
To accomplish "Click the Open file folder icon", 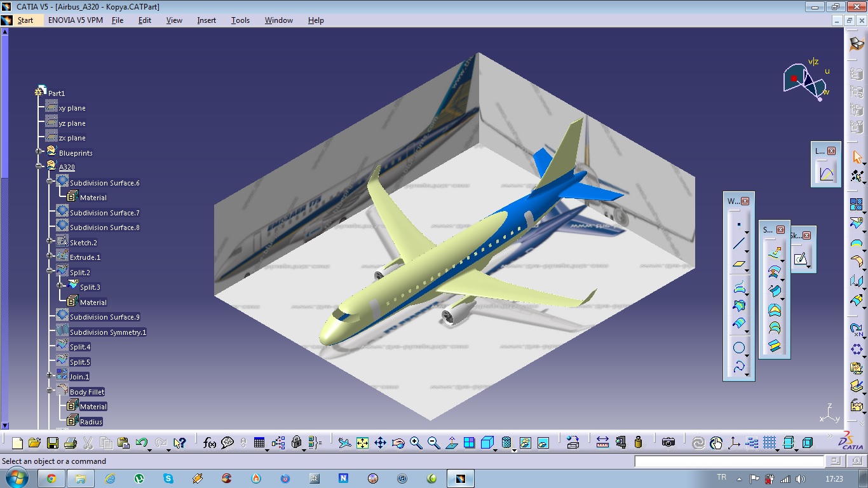I will click(34, 443).
